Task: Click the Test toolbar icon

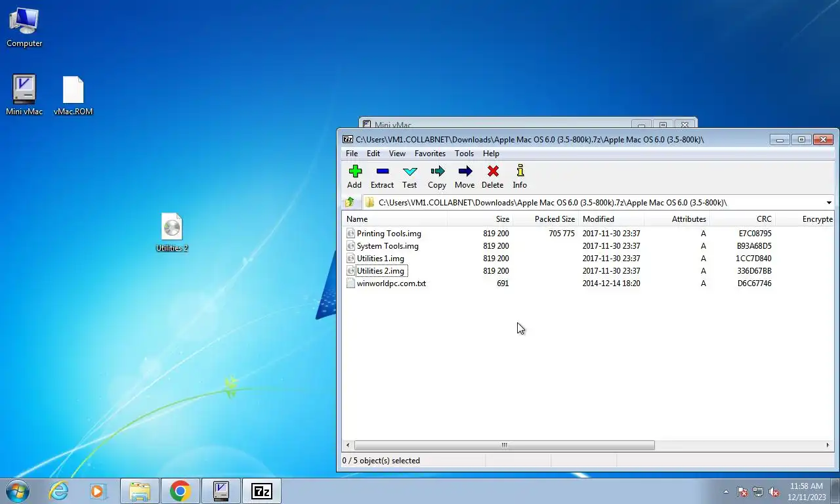Action: pos(410,171)
